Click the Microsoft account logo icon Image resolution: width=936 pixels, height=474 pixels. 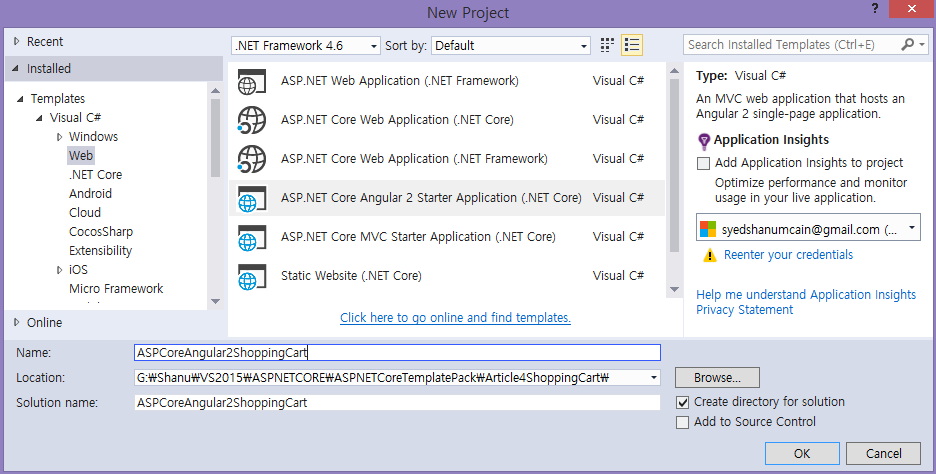tap(708, 229)
